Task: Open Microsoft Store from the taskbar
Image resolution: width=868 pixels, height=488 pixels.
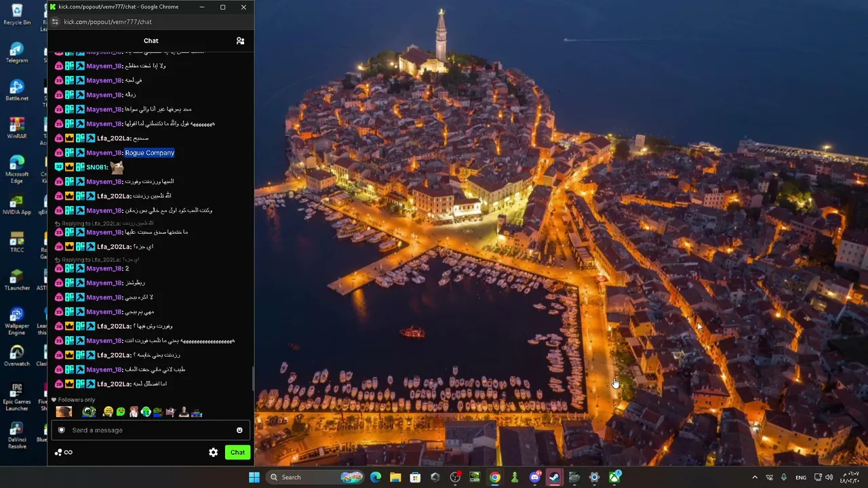Action: (415, 477)
